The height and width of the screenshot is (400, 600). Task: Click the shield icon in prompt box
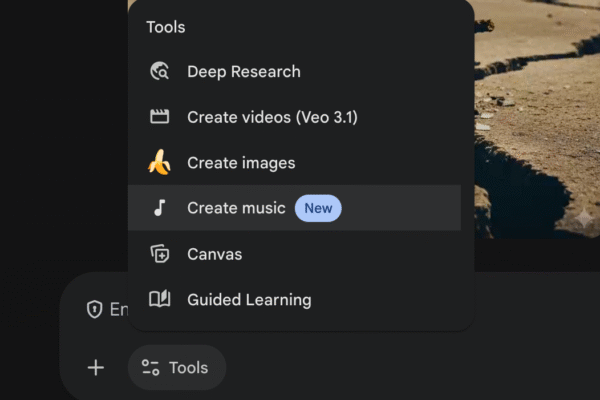click(x=95, y=309)
